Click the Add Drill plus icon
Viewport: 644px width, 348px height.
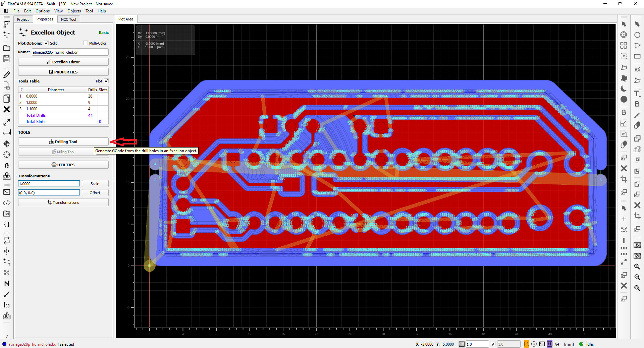pyautogui.click(x=624, y=219)
